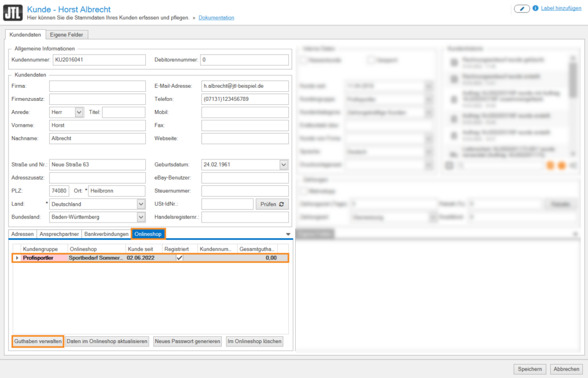Save the customer with Speichern
This screenshot has width=588, height=378.
click(529, 369)
